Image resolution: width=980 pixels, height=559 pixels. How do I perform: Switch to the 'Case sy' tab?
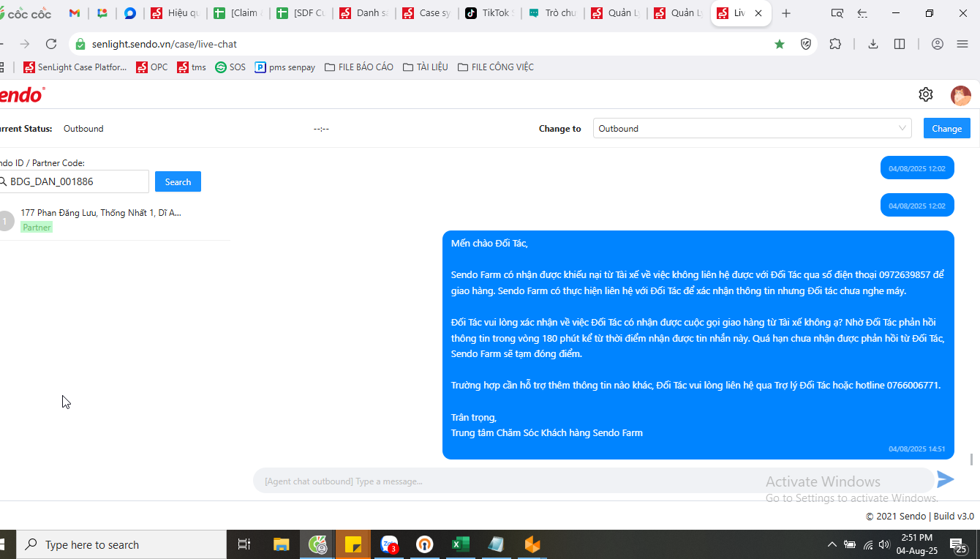coord(426,13)
